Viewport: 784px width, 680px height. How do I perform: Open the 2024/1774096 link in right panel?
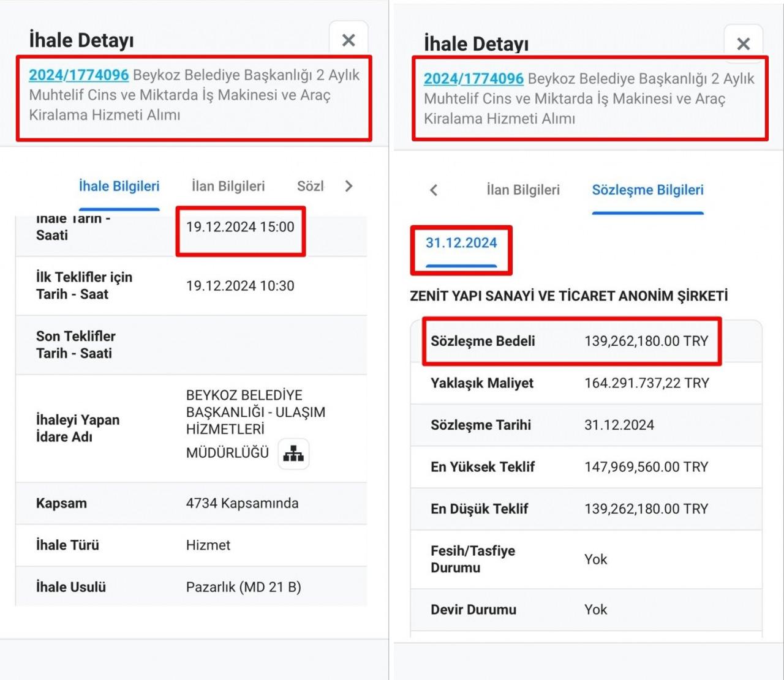473,79
